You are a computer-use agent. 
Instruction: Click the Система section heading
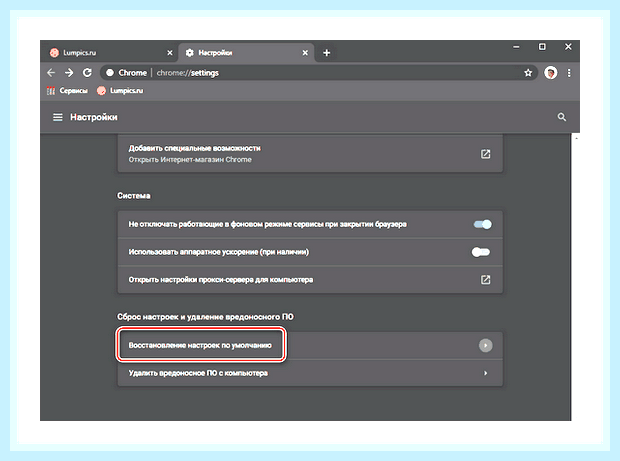click(134, 196)
